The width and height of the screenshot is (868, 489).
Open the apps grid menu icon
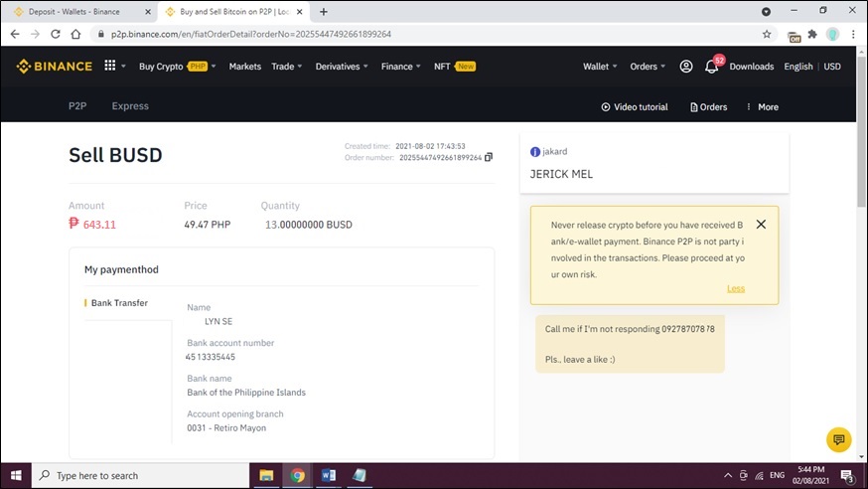click(109, 66)
